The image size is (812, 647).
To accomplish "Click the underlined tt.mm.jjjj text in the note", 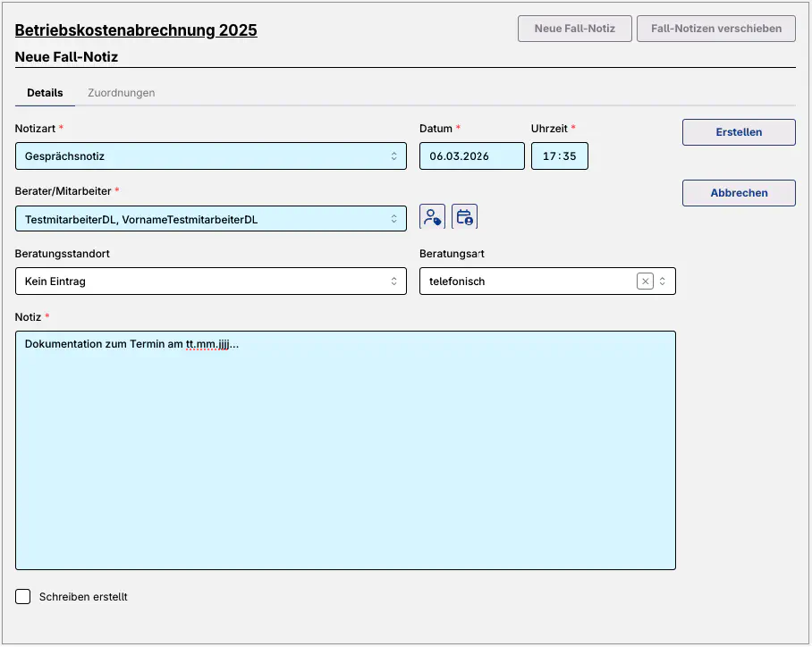I will tap(207, 344).
